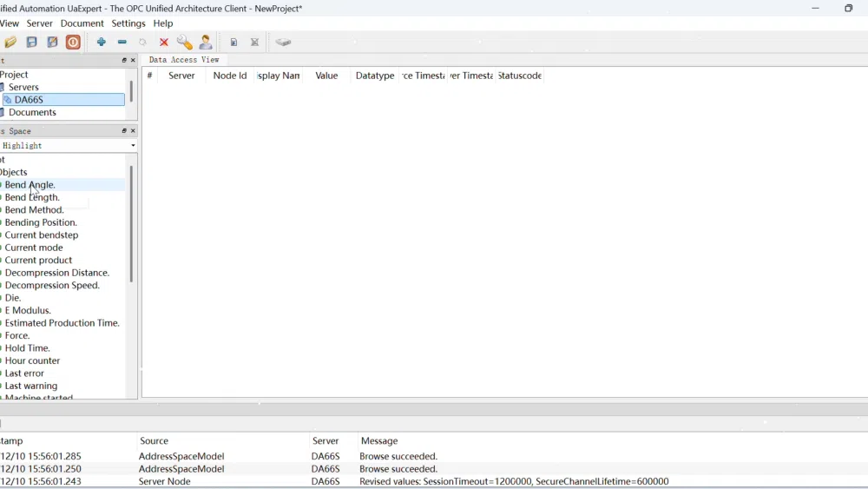868x489 pixels.
Task: Select the Estimated Production Time. node
Action: 62,323
